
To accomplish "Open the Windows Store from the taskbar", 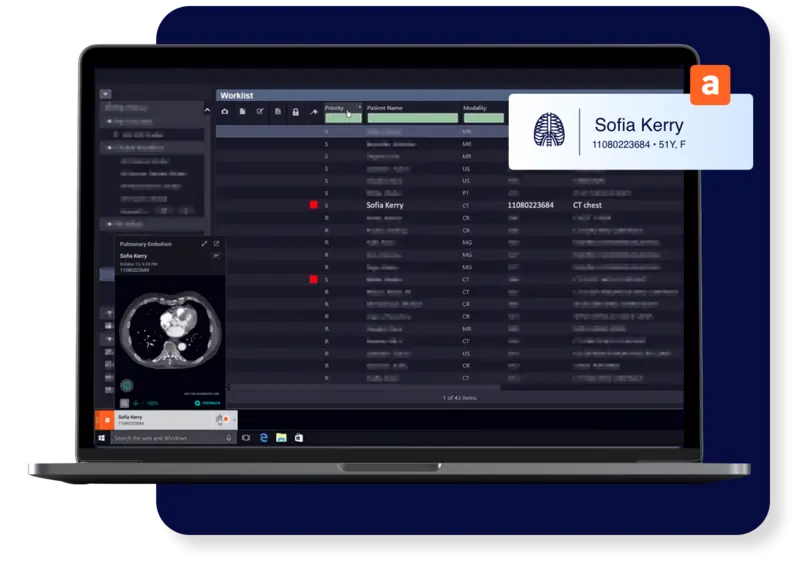I will pos(299,438).
